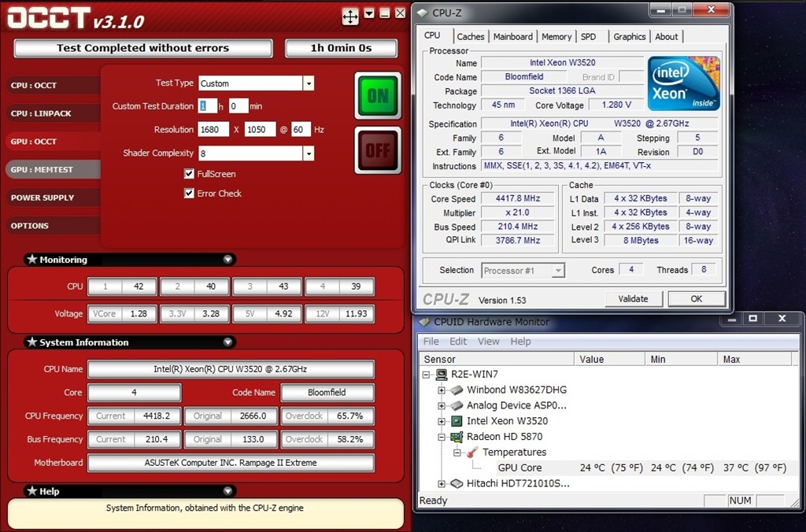This screenshot has width=806, height=532.
Task: Select the CPU : OCCT tab
Action: (53, 85)
